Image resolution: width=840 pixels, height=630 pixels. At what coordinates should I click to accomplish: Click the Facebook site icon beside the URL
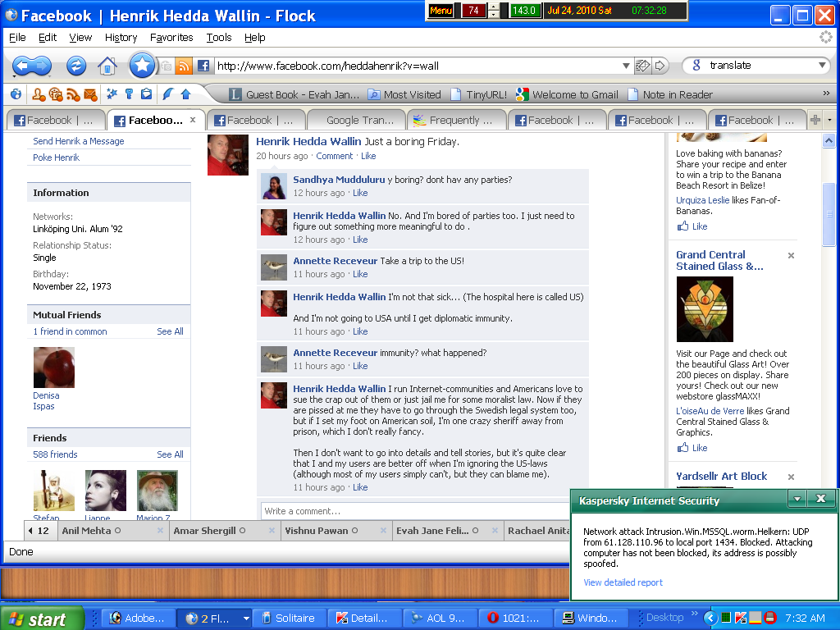(203, 66)
